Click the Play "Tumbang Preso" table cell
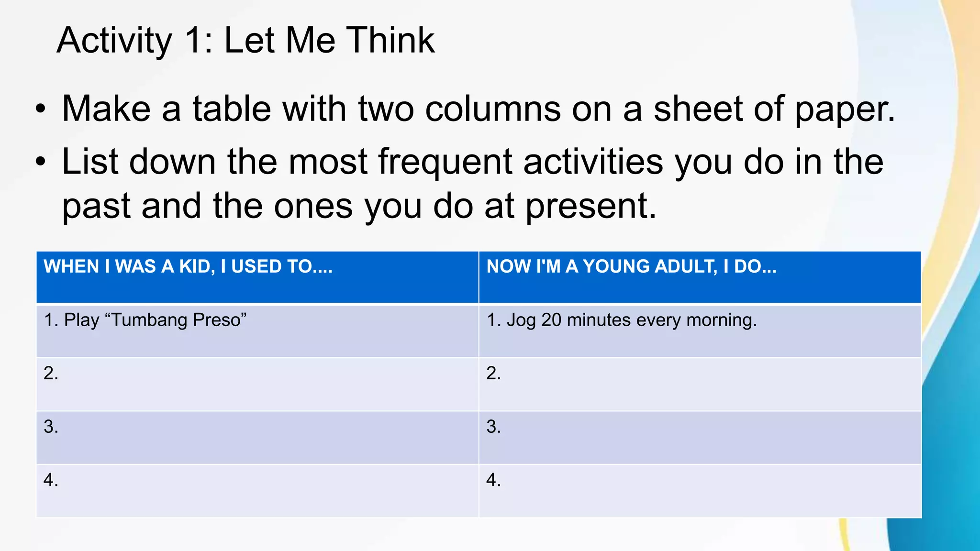Image resolution: width=980 pixels, height=551 pixels. 257,331
